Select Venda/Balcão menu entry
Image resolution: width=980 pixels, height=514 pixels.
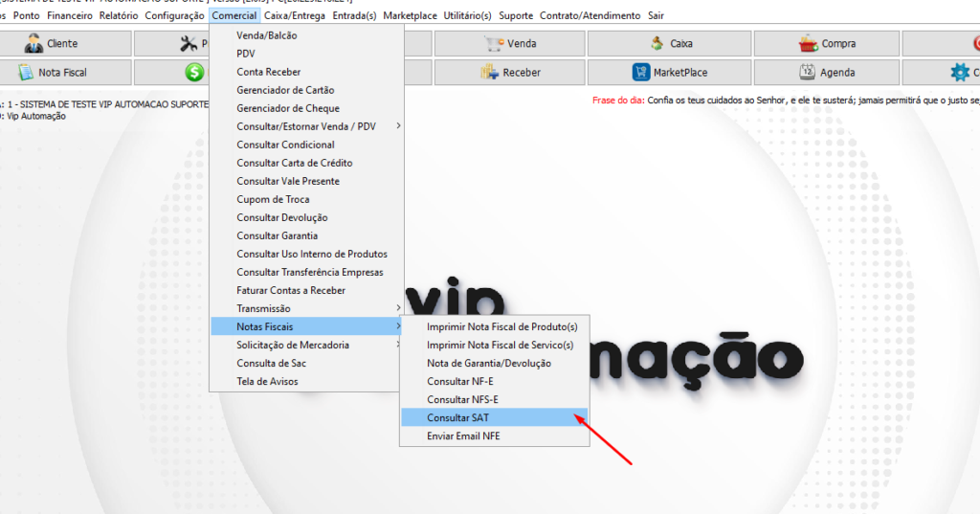pos(306,35)
